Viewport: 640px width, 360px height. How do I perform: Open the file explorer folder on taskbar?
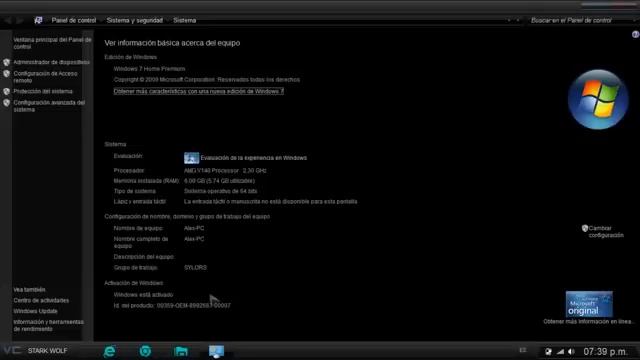pyautogui.click(x=181, y=351)
